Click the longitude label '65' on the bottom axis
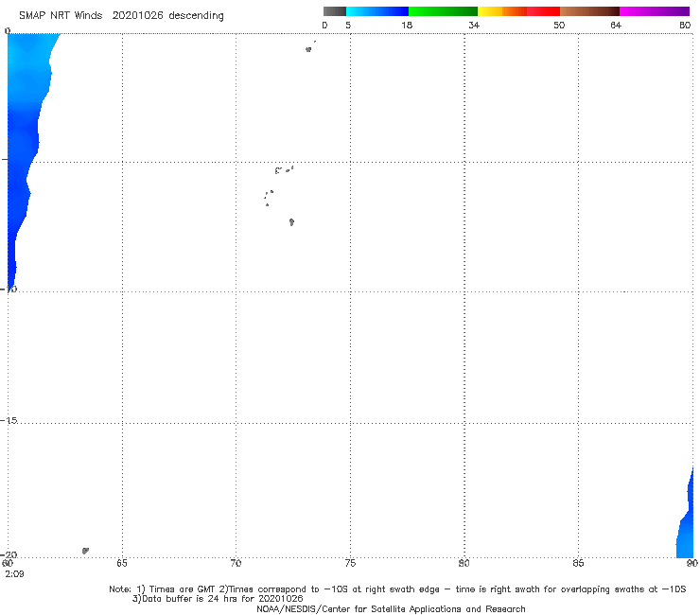Image resolution: width=700 pixels, height=615 pixels. pyautogui.click(x=122, y=563)
